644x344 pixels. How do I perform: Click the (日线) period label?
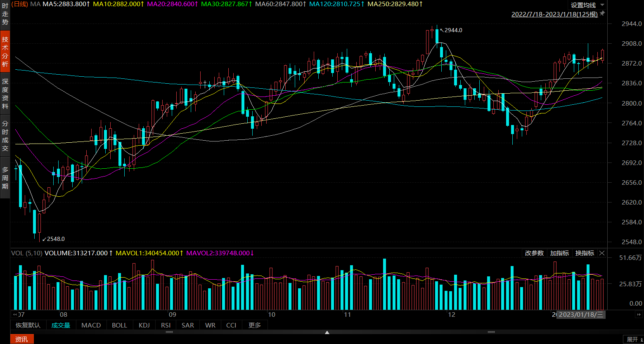(x=19, y=4)
